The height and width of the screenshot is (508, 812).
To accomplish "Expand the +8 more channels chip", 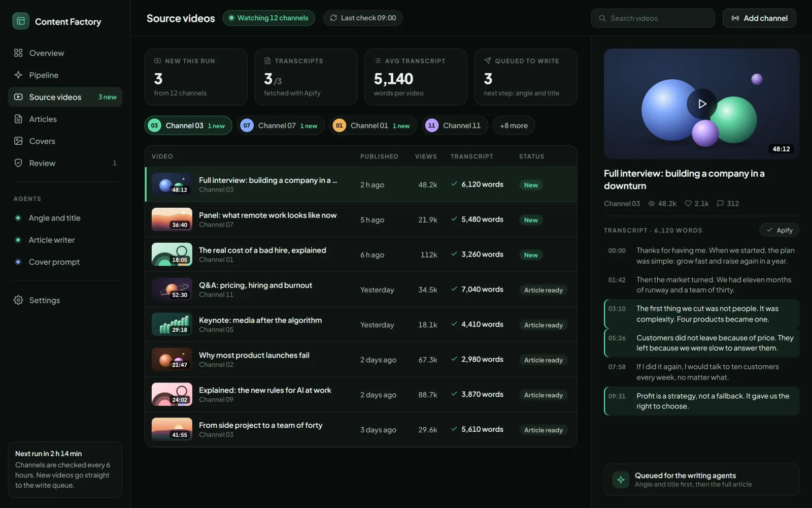I will pos(514,125).
